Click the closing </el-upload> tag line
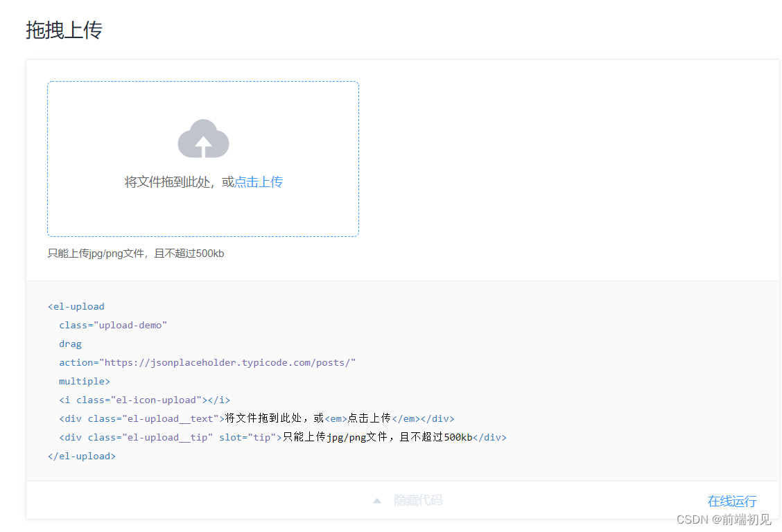Image resolution: width=782 pixels, height=532 pixels. (x=82, y=456)
